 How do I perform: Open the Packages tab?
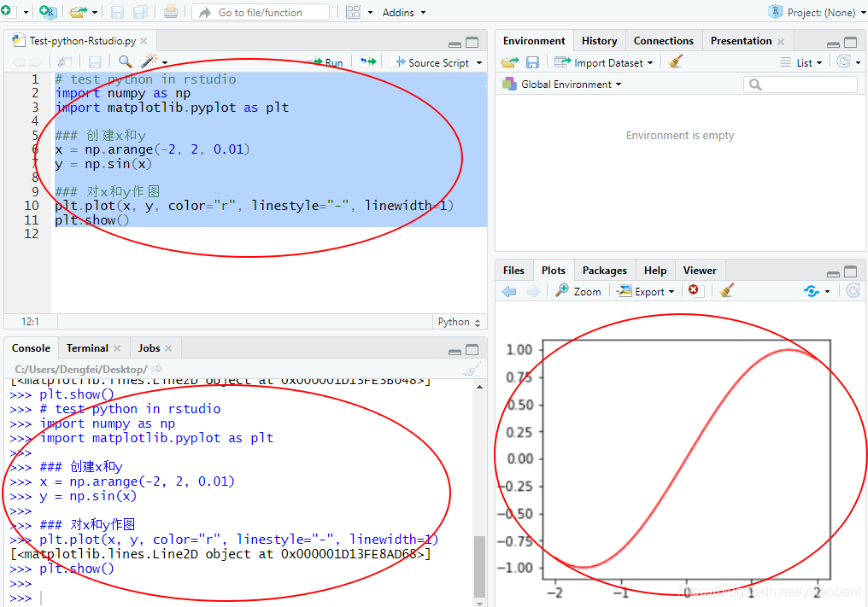(605, 271)
